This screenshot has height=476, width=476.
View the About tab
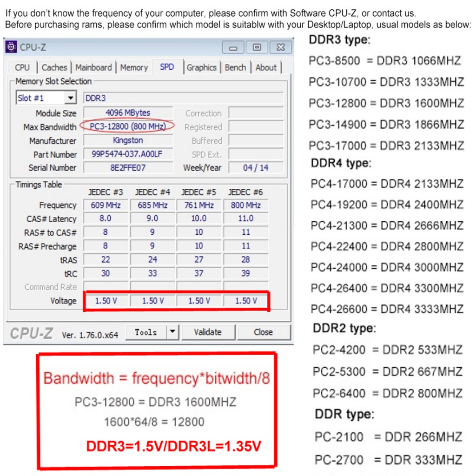point(266,67)
